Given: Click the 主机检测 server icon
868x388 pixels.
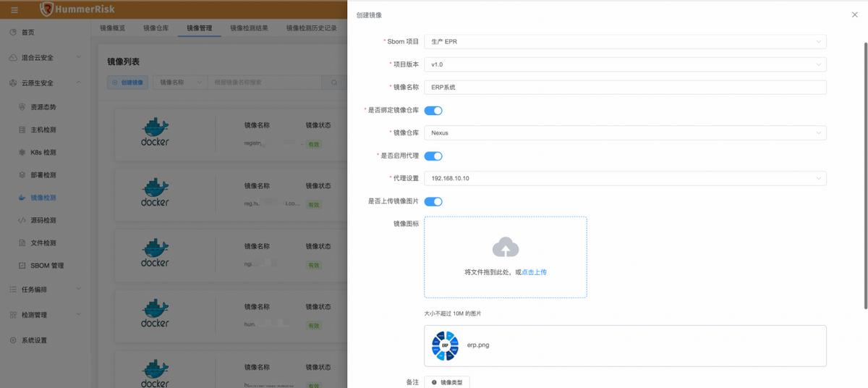Looking at the screenshot, I should point(22,130).
